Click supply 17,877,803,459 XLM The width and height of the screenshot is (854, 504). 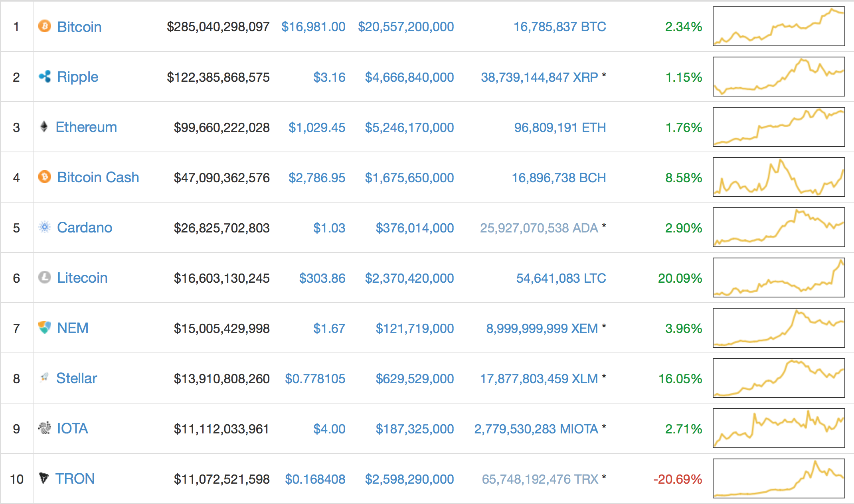tap(539, 379)
